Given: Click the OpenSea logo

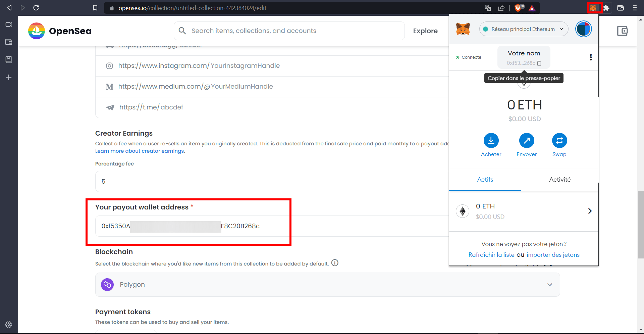Looking at the screenshot, I should (60, 31).
